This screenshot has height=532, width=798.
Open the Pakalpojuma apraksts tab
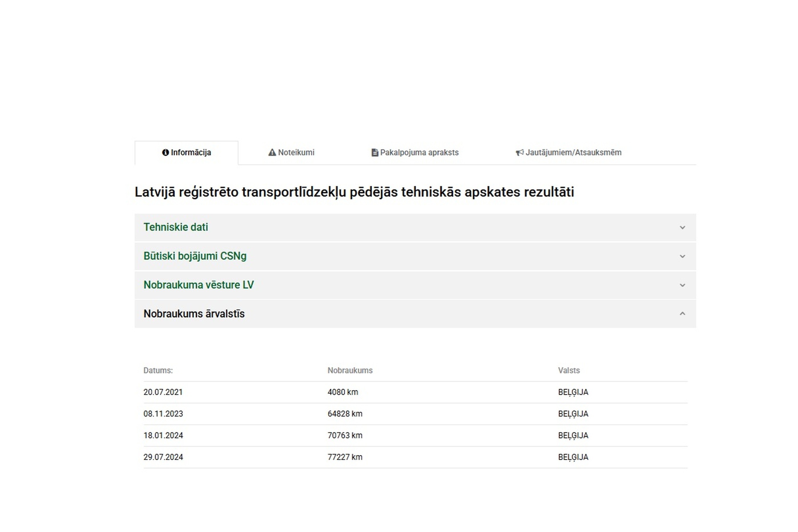tap(415, 153)
